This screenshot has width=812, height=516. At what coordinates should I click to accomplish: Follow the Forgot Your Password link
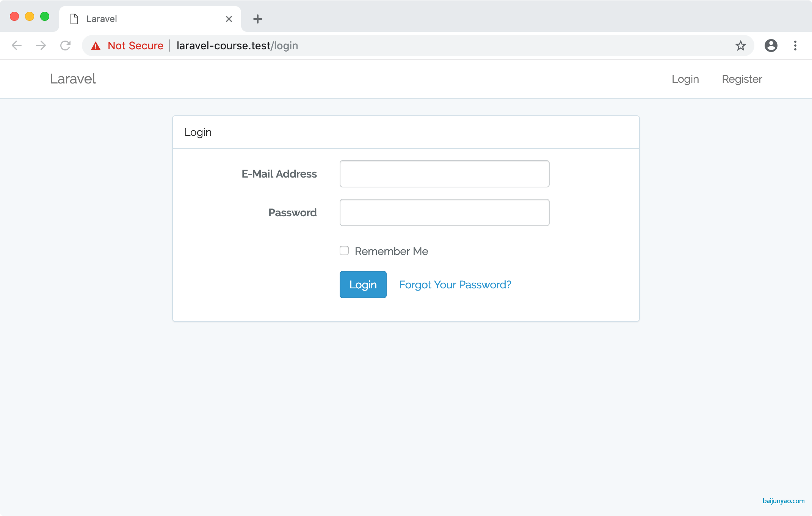[x=455, y=285]
